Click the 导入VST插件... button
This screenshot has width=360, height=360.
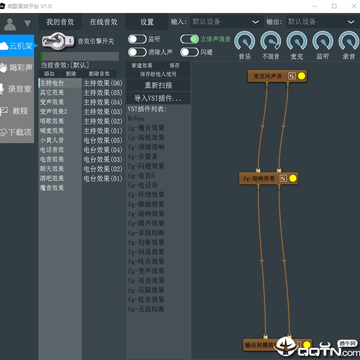click(x=158, y=98)
